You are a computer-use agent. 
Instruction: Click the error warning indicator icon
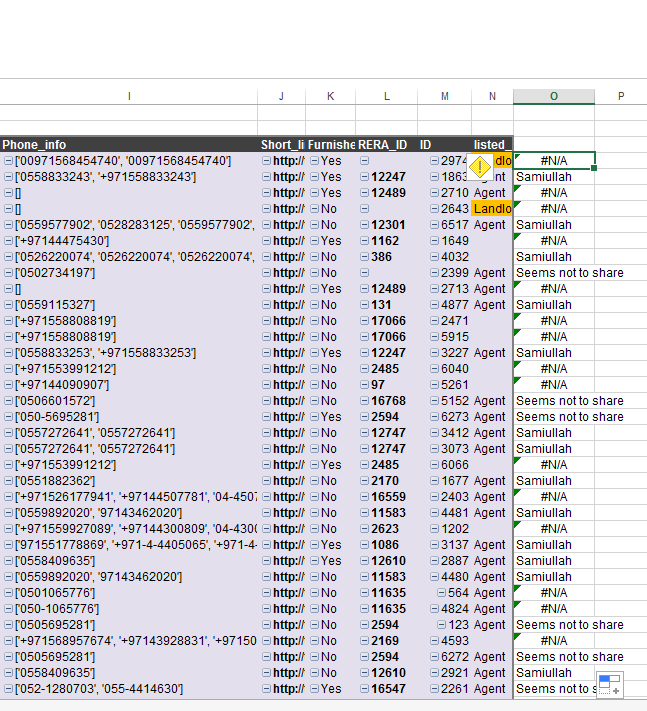479,167
